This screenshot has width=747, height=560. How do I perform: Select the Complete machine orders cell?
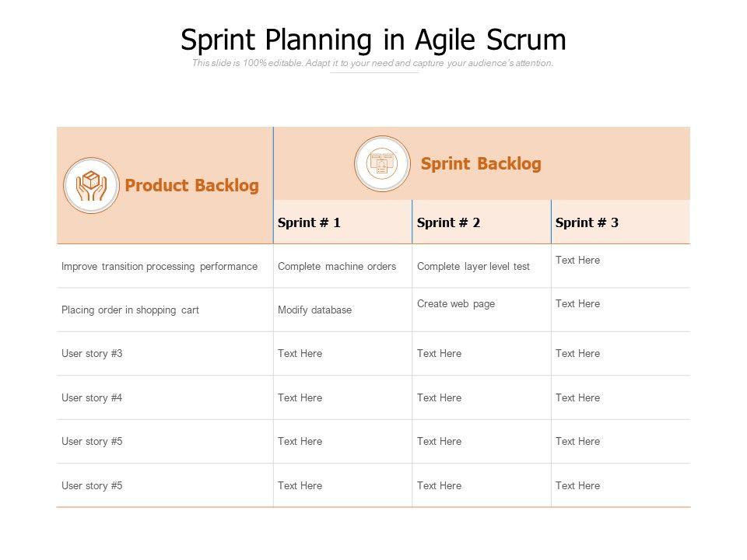(337, 266)
